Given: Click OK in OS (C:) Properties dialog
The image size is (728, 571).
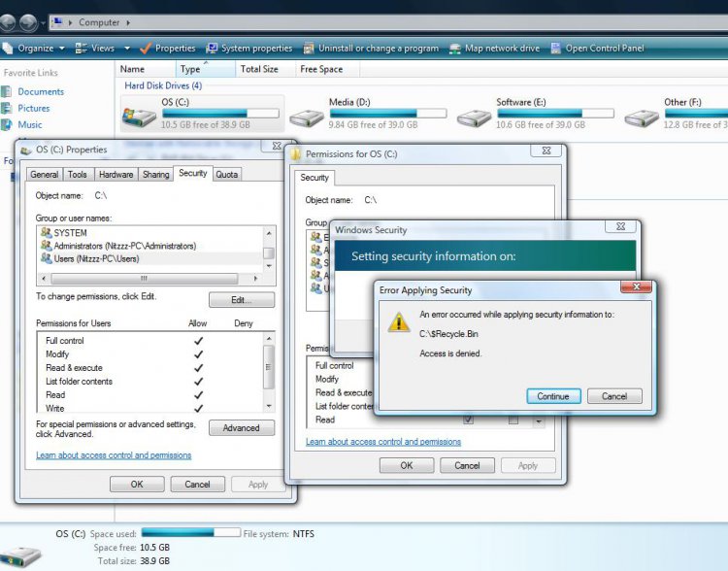Looking at the screenshot, I should point(137,485).
